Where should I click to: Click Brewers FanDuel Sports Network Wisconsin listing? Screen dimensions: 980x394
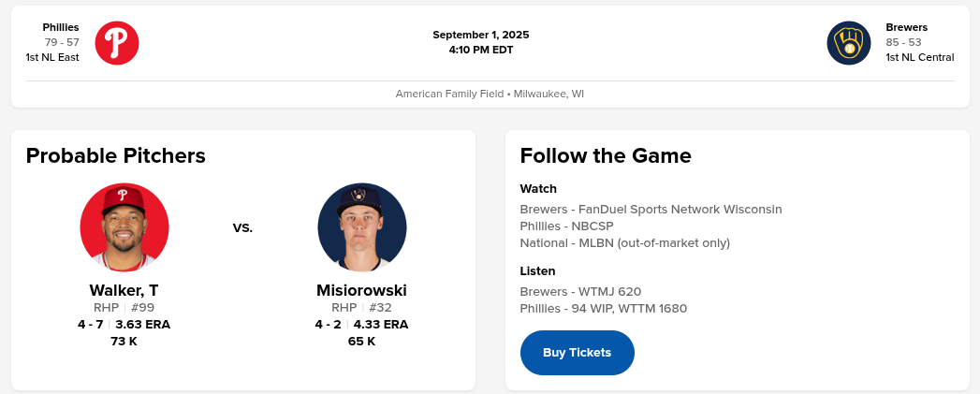(x=651, y=209)
